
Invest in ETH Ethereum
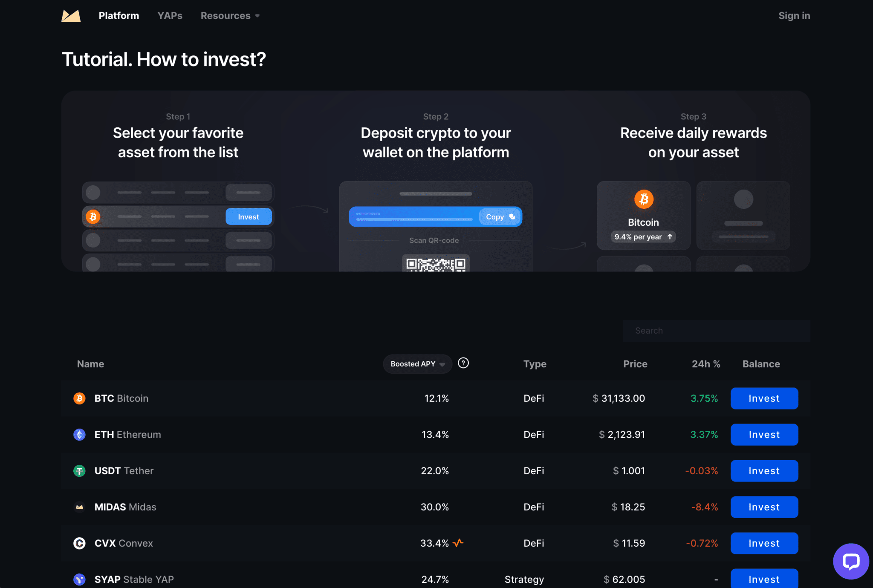pos(764,435)
